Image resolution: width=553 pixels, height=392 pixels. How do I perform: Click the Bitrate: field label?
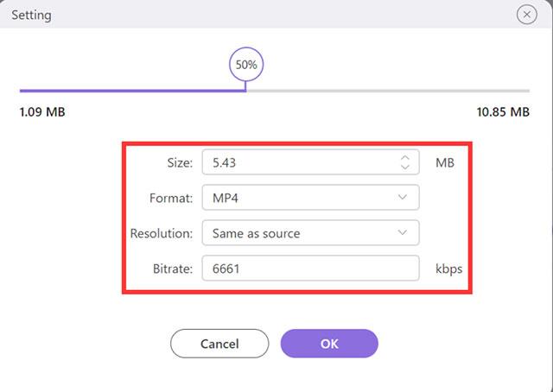coord(174,269)
